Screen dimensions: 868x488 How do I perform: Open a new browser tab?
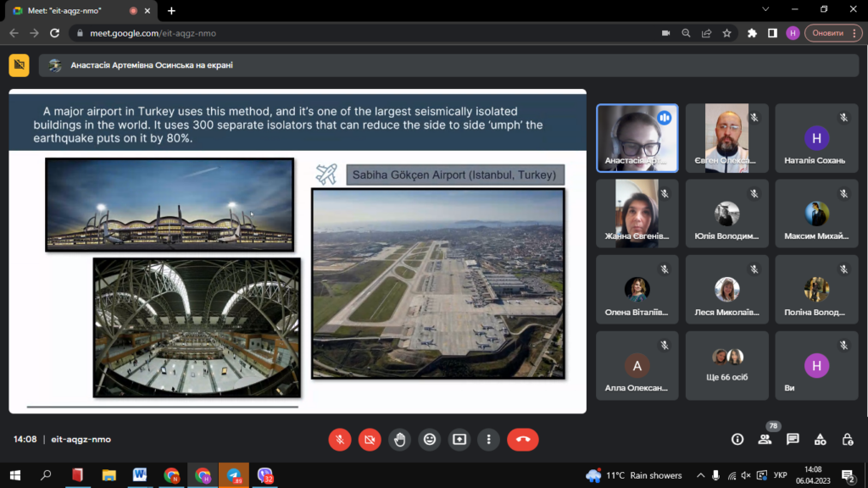pos(171,10)
